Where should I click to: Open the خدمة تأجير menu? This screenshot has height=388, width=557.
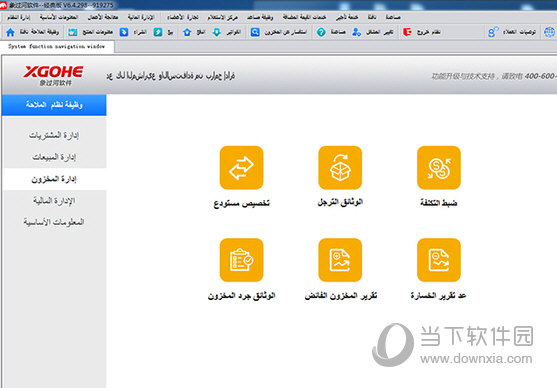pos(347,17)
